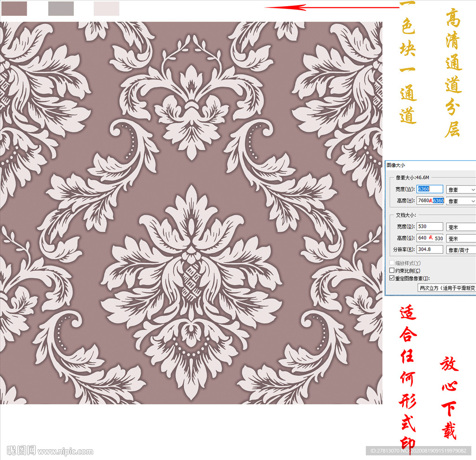Click the resolution field showing 304.8
476x460 pixels.
click(x=430, y=249)
